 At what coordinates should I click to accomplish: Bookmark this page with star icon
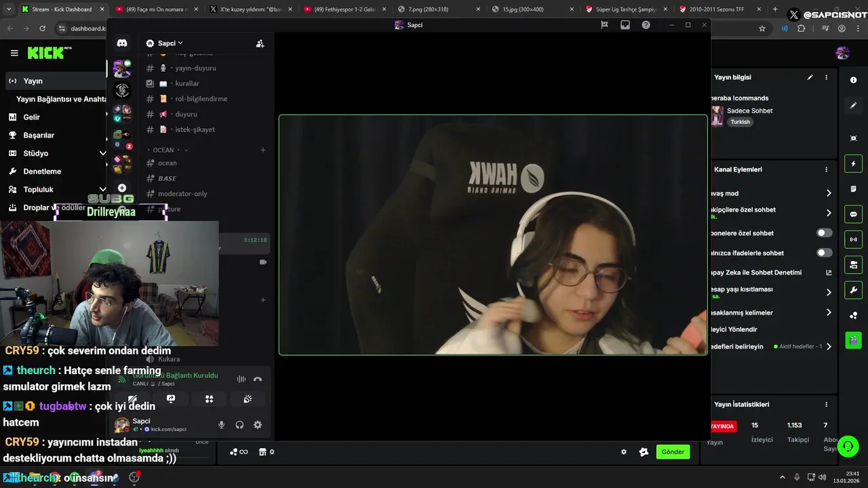pos(762,28)
